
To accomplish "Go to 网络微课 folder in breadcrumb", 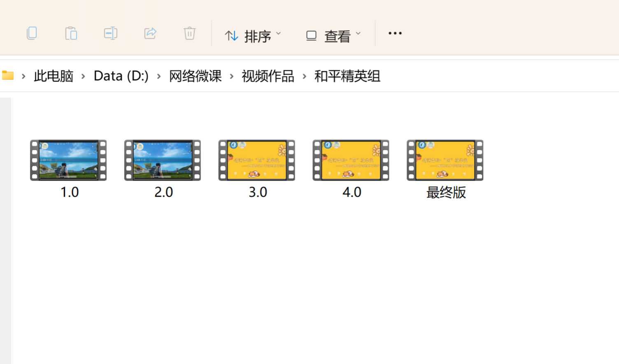I will [x=195, y=76].
